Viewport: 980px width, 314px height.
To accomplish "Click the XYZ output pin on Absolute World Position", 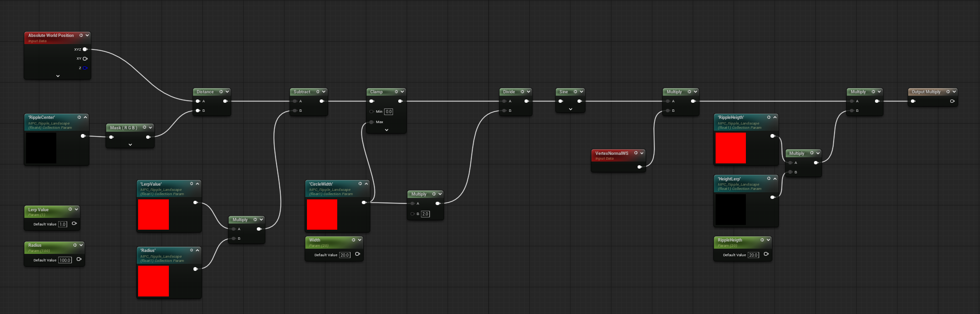I will tap(85, 49).
